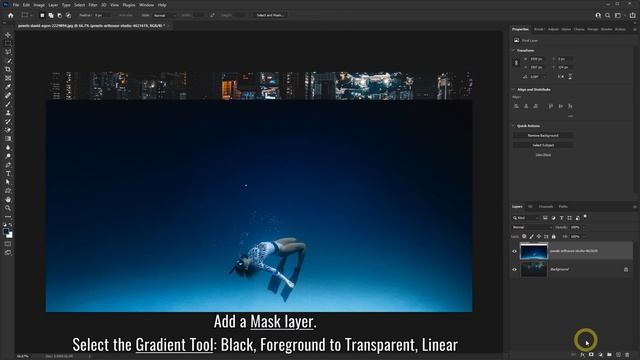Toggle lock all padlock icon
This screenshot has width=640, height=360.
[553, 236]
